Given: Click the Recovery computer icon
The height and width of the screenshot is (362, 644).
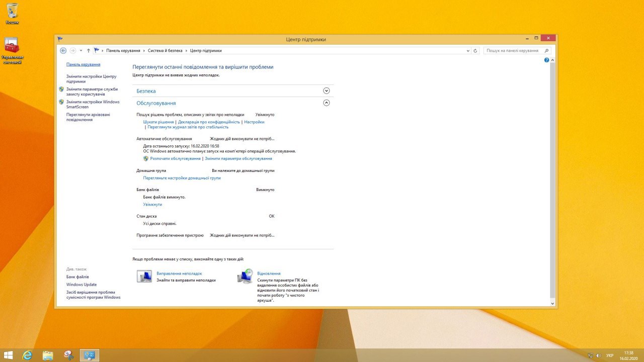Looking at the screenshot, I should click(246, 276).
